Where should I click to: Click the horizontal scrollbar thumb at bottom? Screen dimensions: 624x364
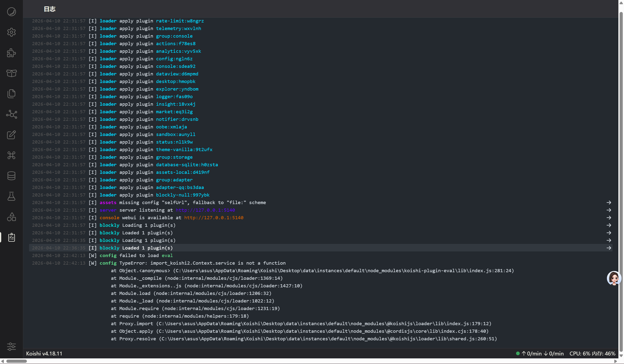click(16, 361)
